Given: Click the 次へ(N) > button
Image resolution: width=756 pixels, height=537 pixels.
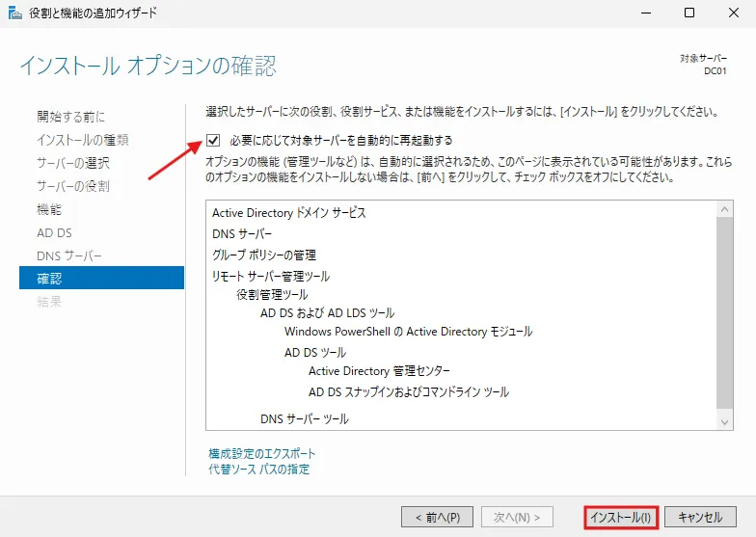Looking at the screenshot, I should (517, 517).
